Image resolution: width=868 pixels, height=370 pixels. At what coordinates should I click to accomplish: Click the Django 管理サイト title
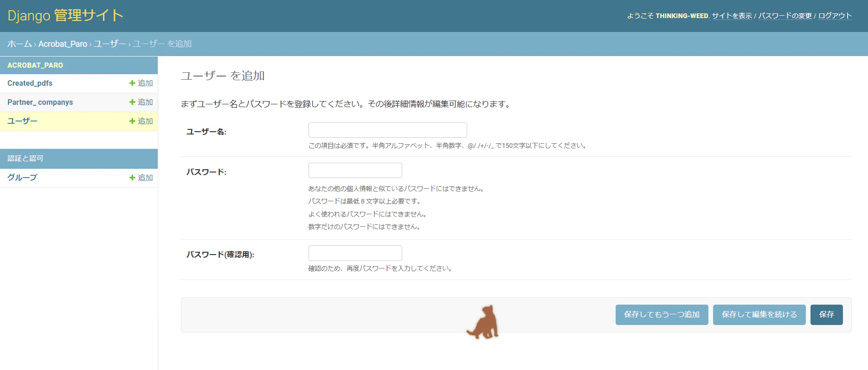[x=65, y=16]
